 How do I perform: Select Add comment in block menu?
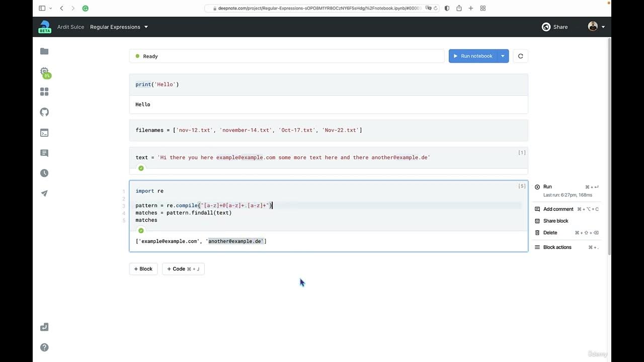[557, 209]
